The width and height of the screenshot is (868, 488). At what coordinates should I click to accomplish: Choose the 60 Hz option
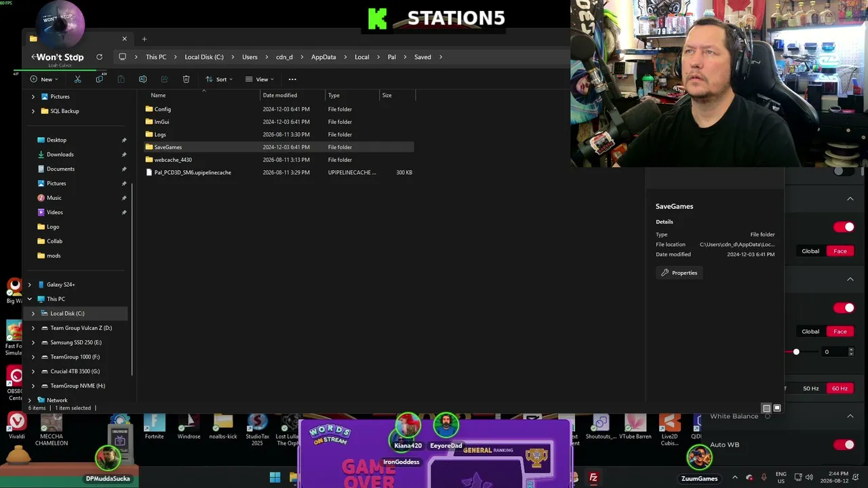tap(840, 388)
